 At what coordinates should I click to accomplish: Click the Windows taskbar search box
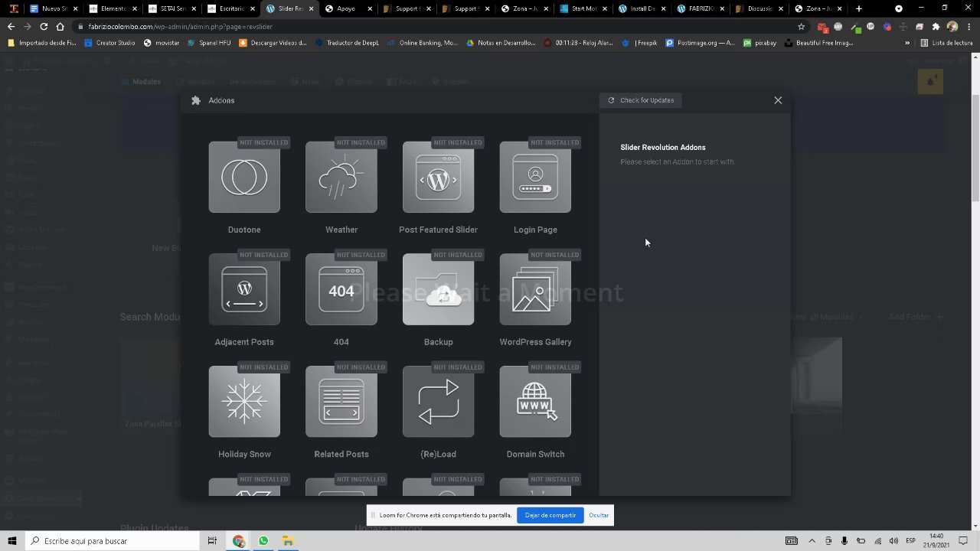pyautogui.click(x=112, y=541)
